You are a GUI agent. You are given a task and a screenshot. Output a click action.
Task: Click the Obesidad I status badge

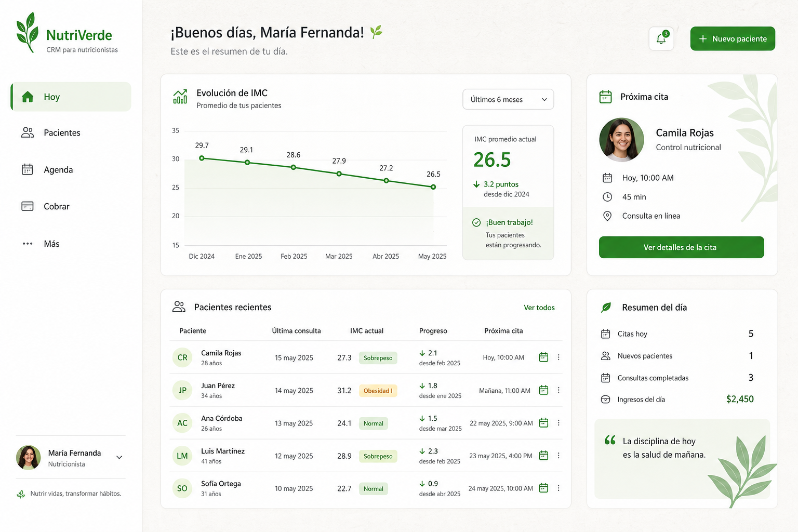(378, 391)
